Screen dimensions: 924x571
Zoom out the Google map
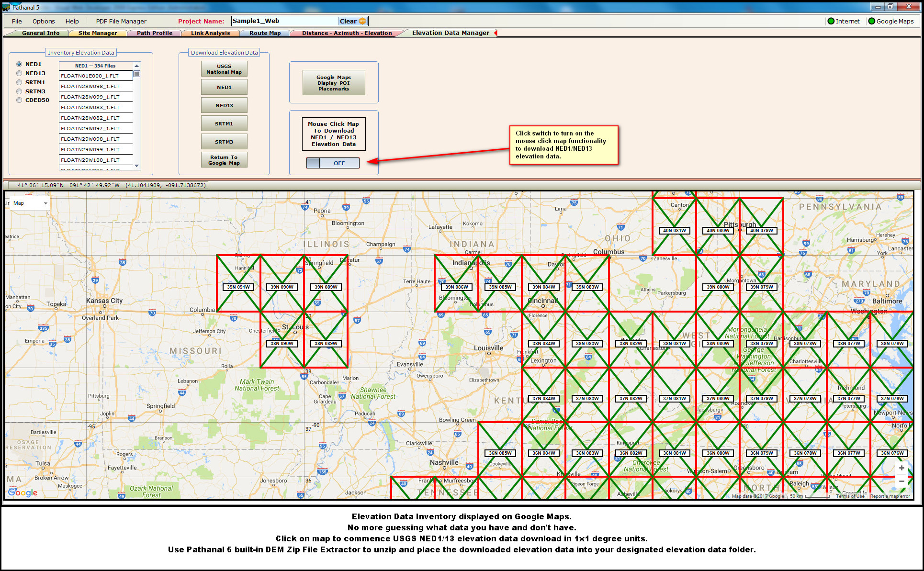(x=901, y=481)
